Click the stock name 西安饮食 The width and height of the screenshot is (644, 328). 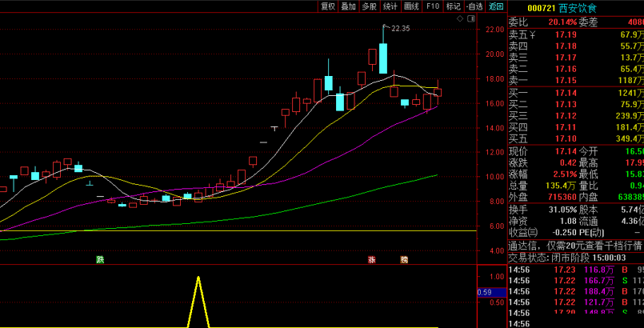(578, 8)
